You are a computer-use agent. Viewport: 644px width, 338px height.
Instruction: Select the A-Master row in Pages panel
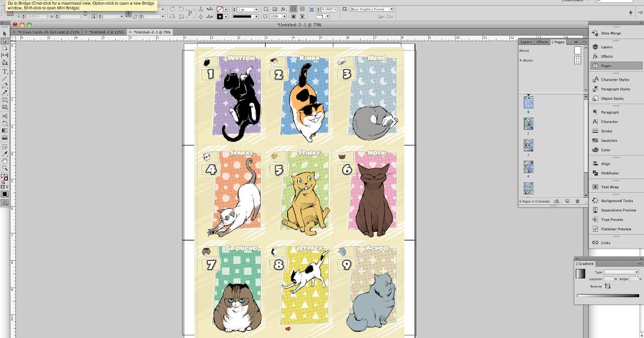pyautogui.click(x=550, y=60)
